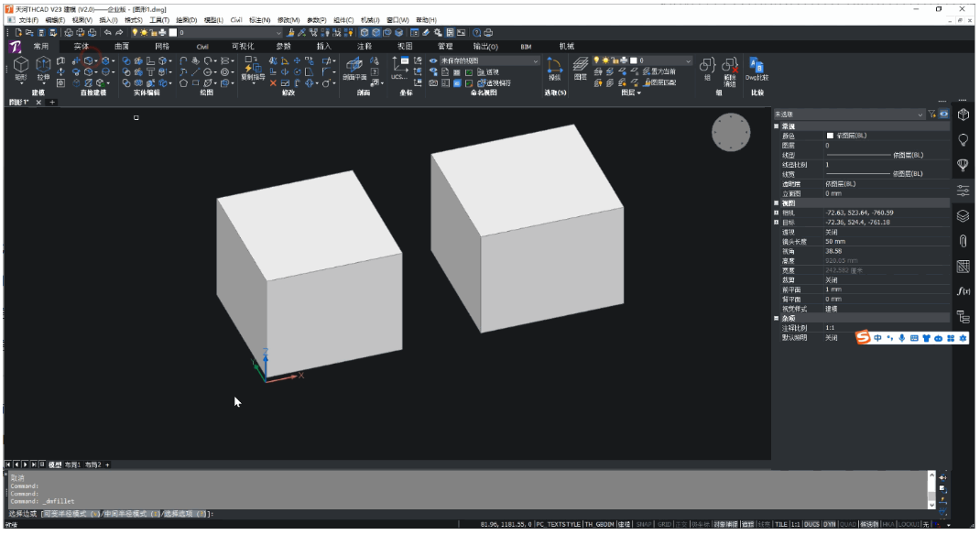Image resolution: width=980 pixels, height=535 pixels.
Task: Click the paperclip attachment icon in sidebar
Action: pyautogui.click(x=964, y=241)
